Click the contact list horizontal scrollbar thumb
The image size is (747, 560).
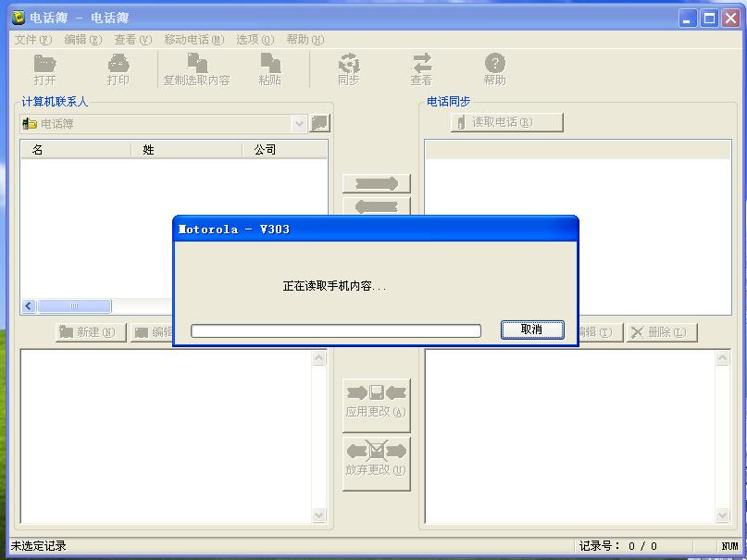[x=74, y=306]
